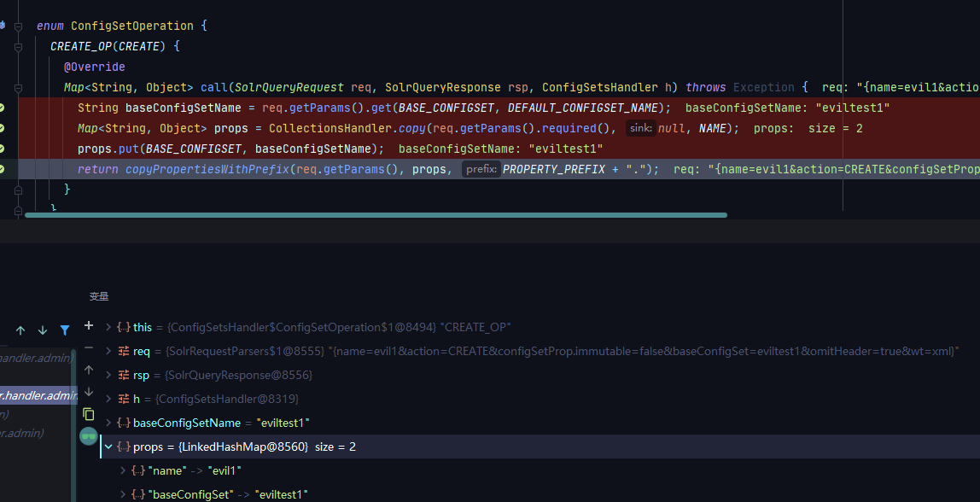
Task: Click the blue filter frames icon
Action: tap(65, 330)
